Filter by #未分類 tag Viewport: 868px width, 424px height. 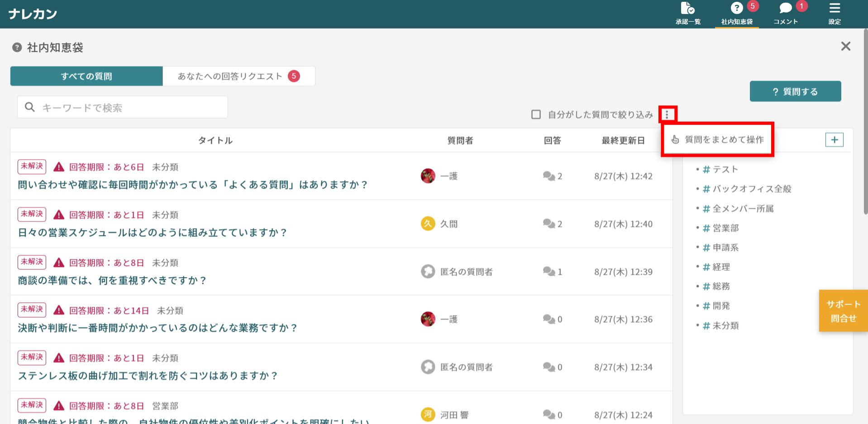(720, 325)
